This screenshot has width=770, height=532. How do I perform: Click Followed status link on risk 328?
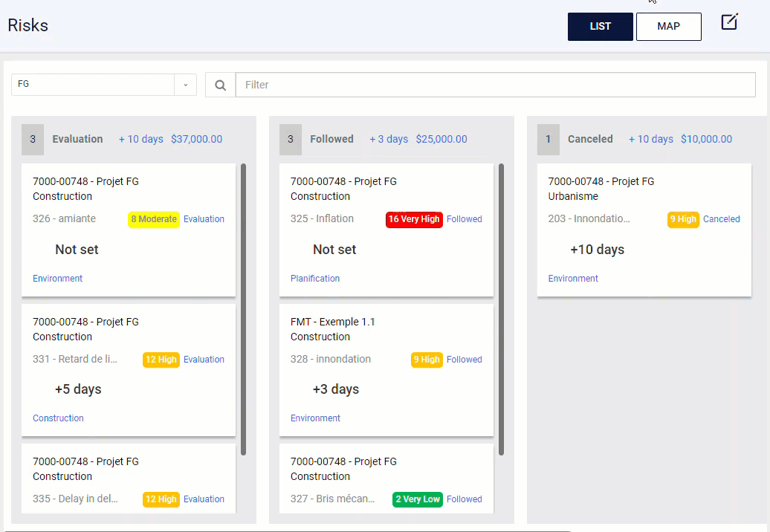(x=464, y=360)
